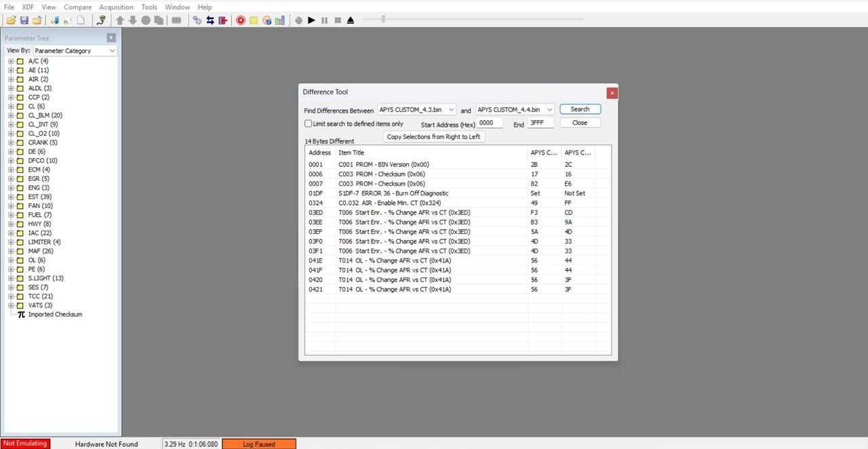Image resolution: width=868 pixels, height=449 pixels.
Task: Click the Search button in Difference Tool
Action: [x=580, y=109]
